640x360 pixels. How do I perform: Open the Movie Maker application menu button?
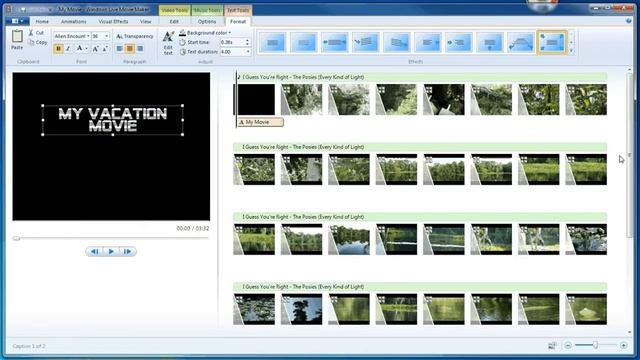point(17,21)
